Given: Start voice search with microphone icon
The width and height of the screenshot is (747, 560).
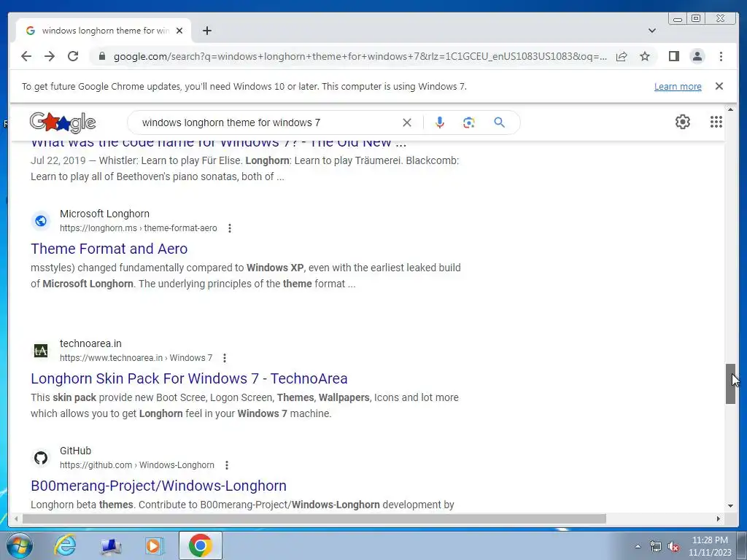Looking at the screenshot, I should click(439, 122).
